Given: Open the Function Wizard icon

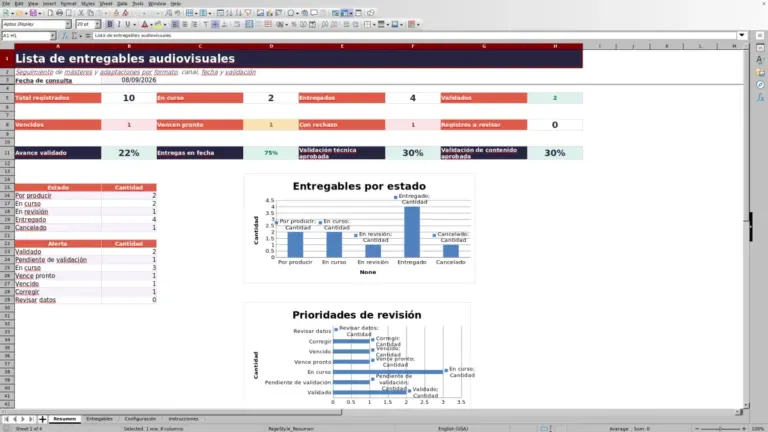Looking at the screenshot, I should [65, 36].
